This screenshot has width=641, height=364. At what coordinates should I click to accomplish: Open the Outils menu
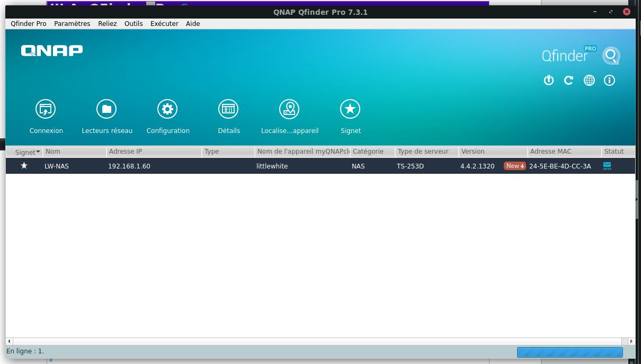click(x=133, y=24)
